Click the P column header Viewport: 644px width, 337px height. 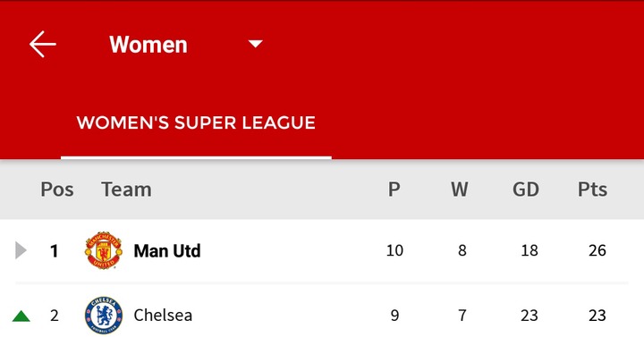394,190
